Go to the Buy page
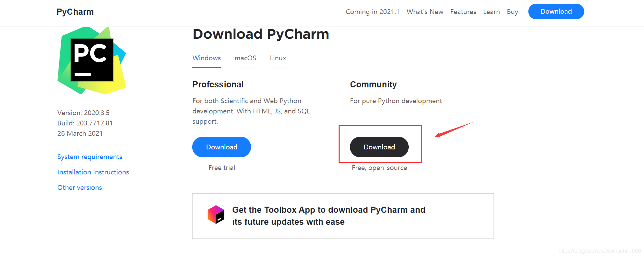The width and height of the screenshot is (644, 257). coord(512,12)
